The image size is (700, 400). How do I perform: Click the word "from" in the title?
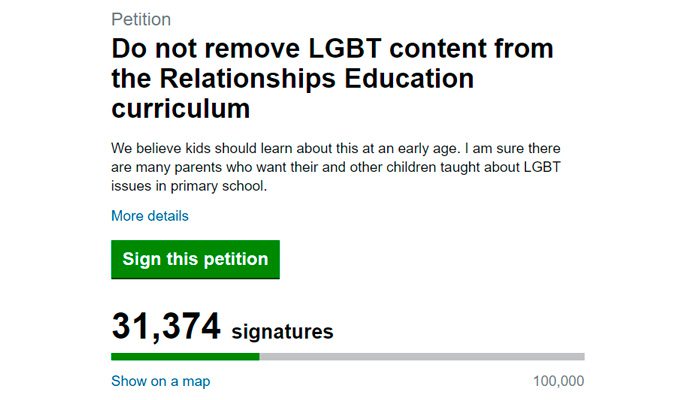(x=511, y=48)
